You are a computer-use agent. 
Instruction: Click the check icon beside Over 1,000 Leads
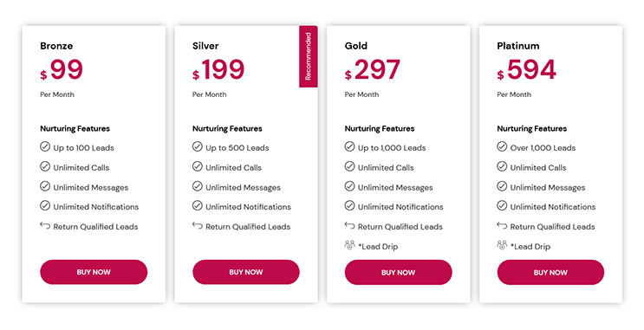click(502, 146)
